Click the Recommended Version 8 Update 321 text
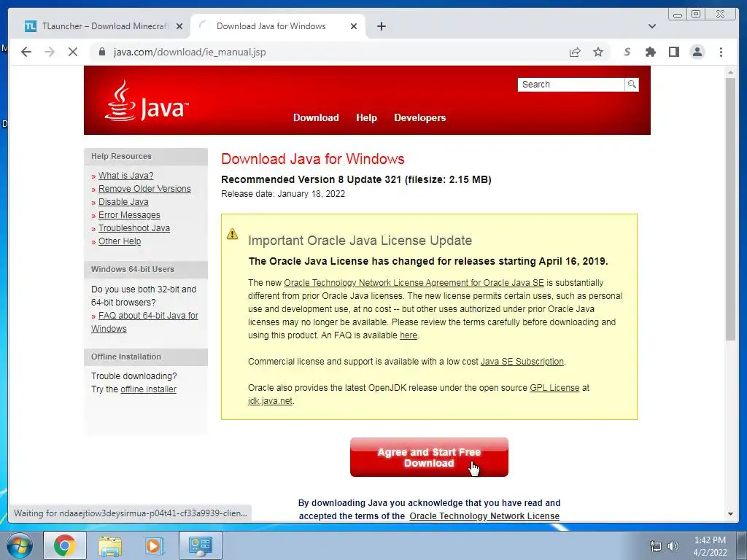 [x=356, y=179]
